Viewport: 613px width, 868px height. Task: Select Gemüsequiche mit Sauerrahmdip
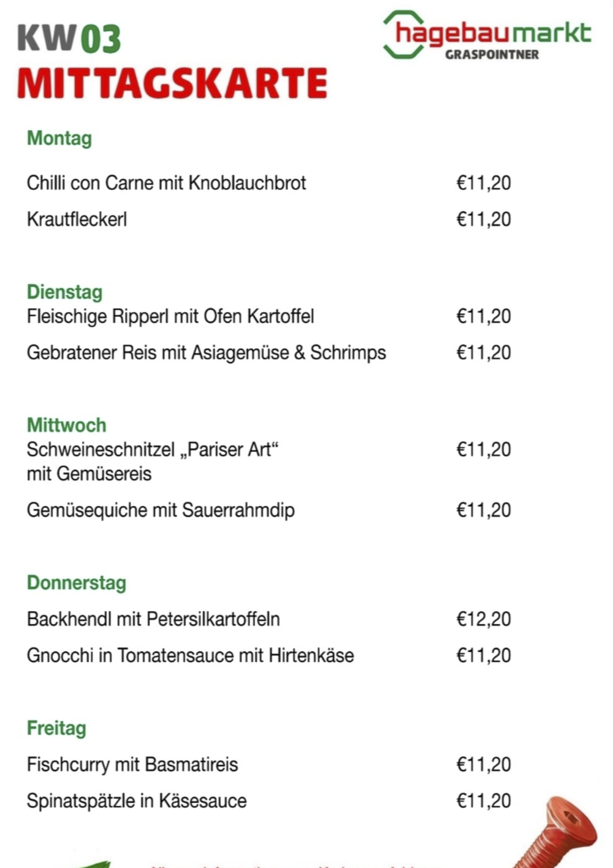pyautogui.click(x=161, y=510)
